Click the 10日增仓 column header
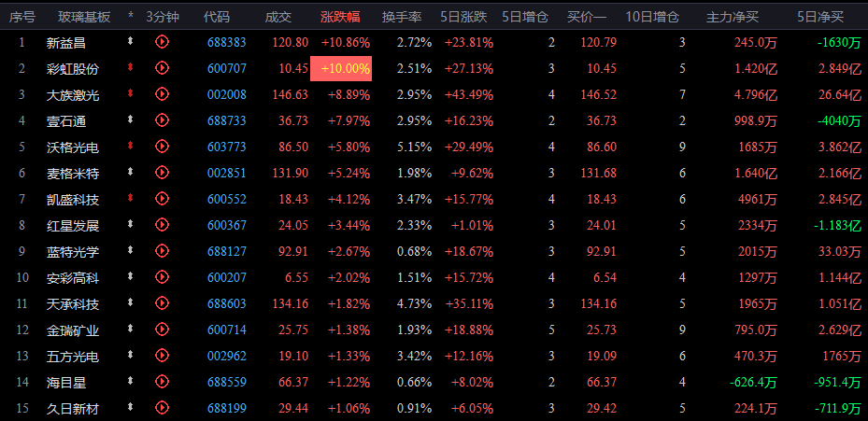The height and width of the screenshot is (421, 868). pos(652,17)
